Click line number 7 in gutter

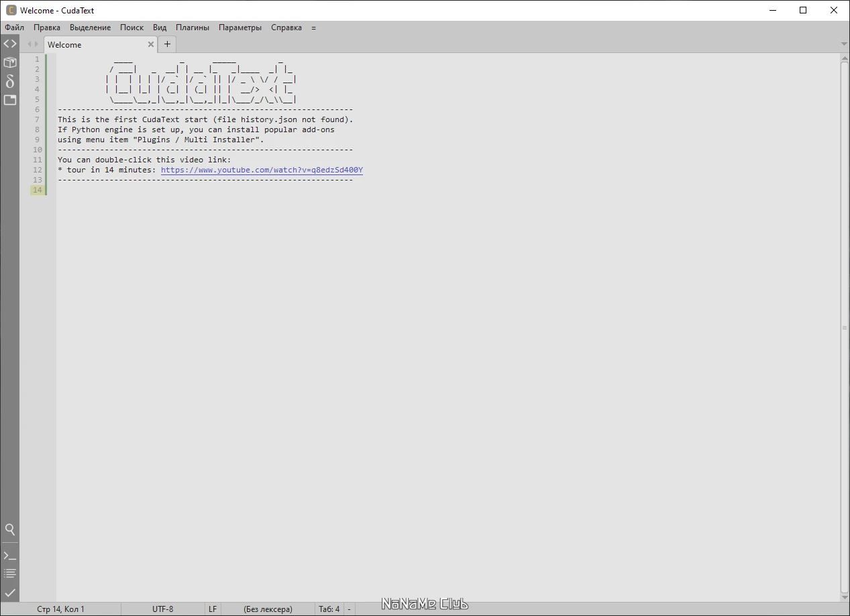coord(38,119)
